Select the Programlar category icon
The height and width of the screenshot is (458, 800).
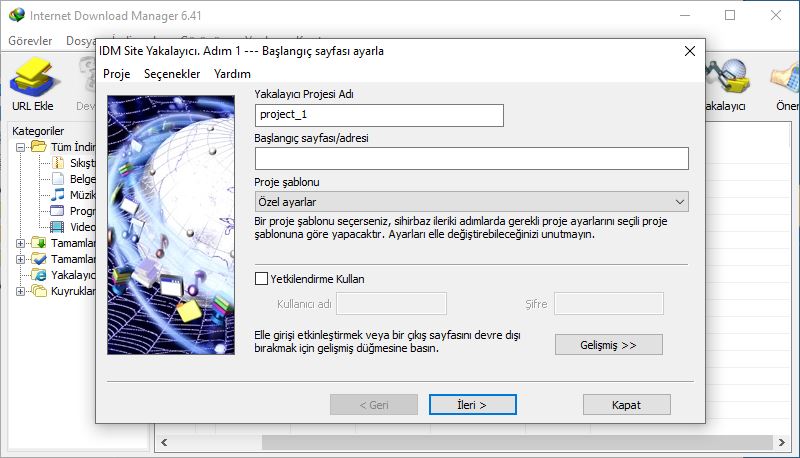pyautogui.click(x=57, y=211)
